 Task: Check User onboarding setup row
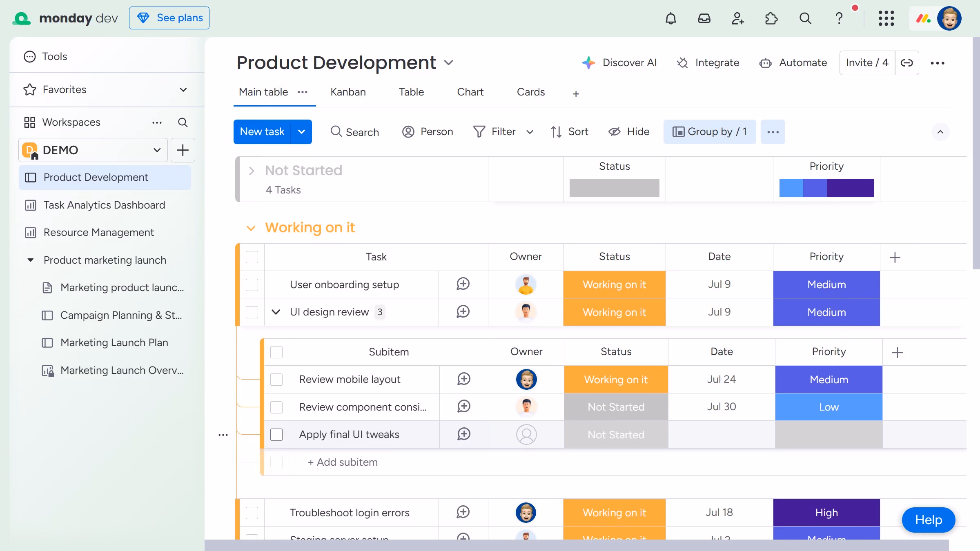[252, 284]
